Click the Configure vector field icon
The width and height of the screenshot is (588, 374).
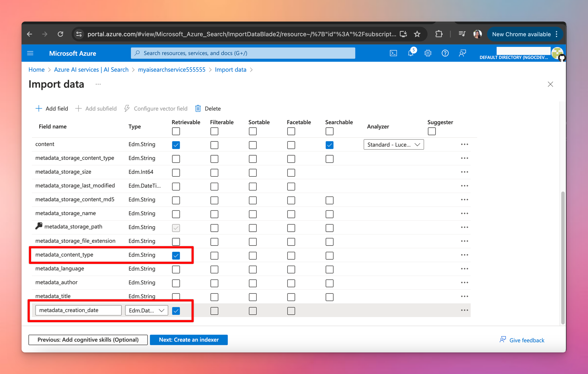pyautogui.click(x=127, y=108)
